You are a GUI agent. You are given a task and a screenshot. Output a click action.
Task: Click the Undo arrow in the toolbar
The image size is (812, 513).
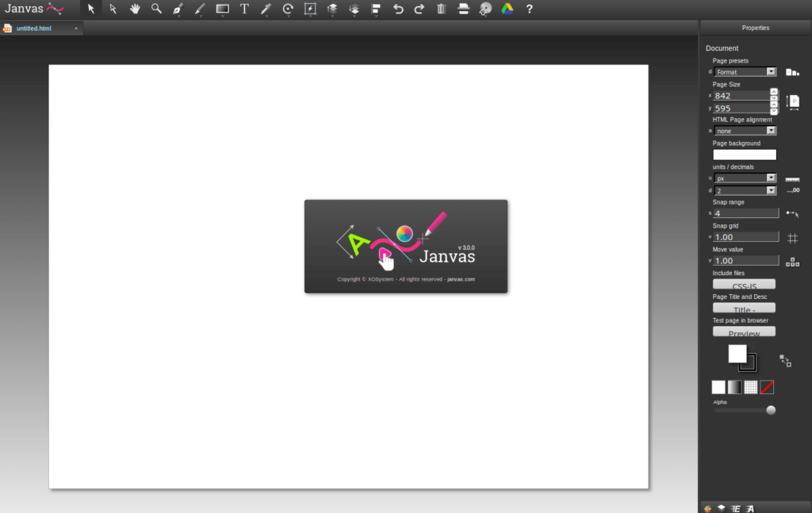[x=397, y=9]
